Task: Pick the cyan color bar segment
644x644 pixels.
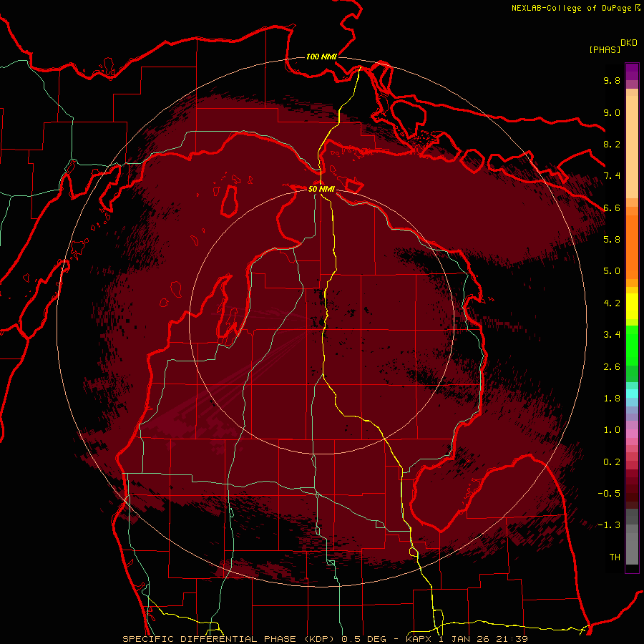Action: (632, 394)
